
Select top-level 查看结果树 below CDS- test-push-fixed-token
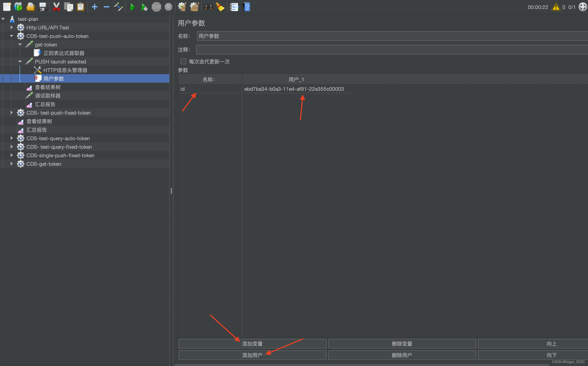click(39, 121)
